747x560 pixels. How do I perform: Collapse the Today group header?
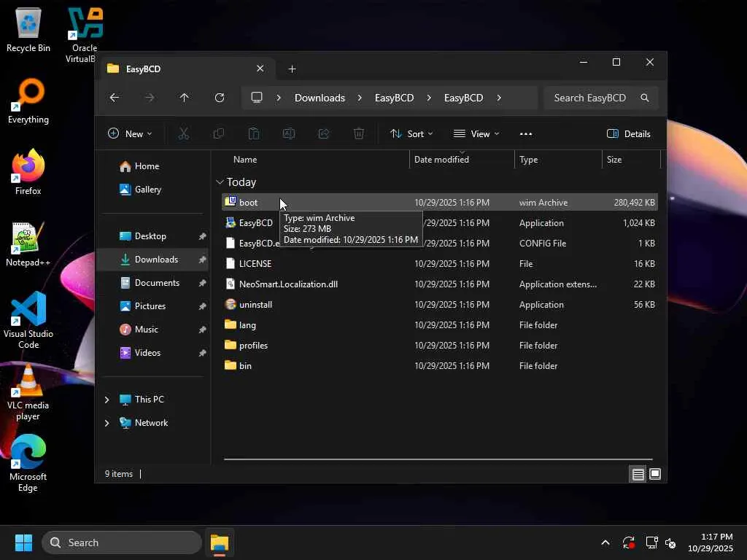(220, 182)
